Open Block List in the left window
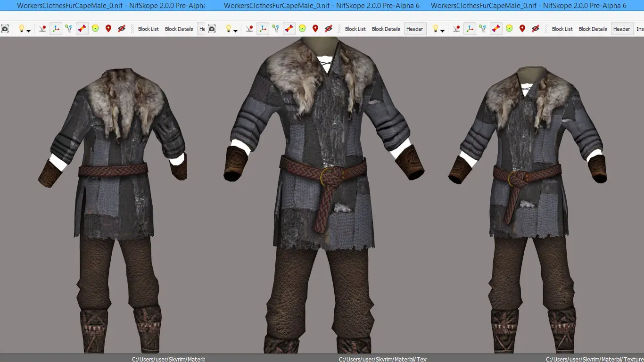Image resolution: width=644 pixels, height=362 pixels. click(149, 29)
